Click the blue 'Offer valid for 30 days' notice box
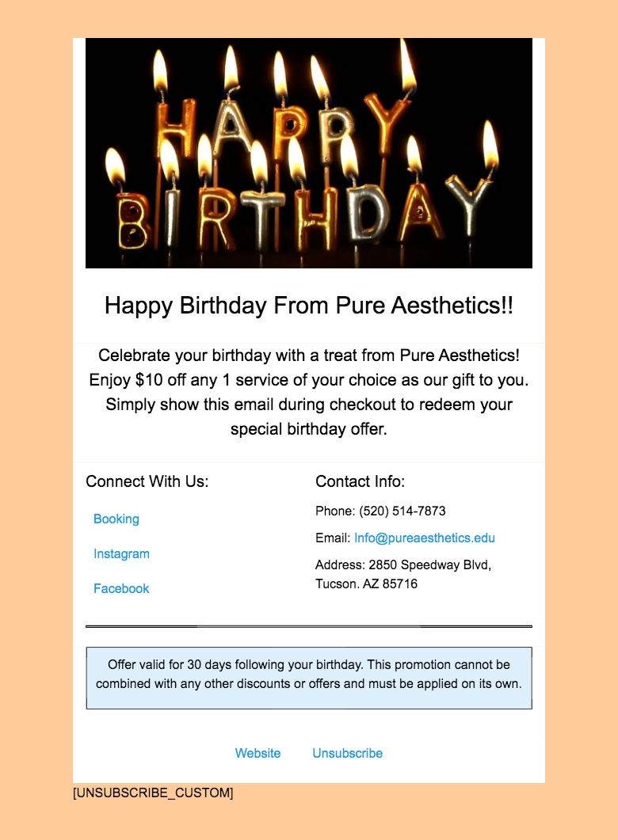The width and height of the screenshot is (618, 840). click(309, 678)
